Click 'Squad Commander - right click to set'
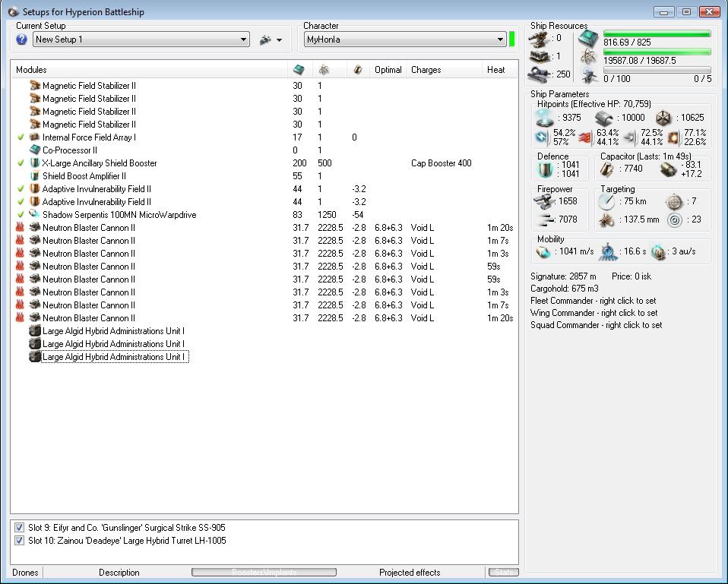Screen dimensions: 728x584 tap(596, 325)
